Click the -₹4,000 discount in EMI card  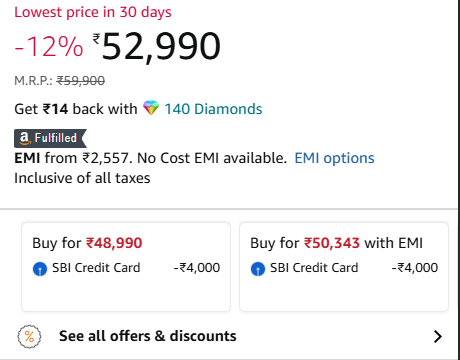(x=415, y=268)
